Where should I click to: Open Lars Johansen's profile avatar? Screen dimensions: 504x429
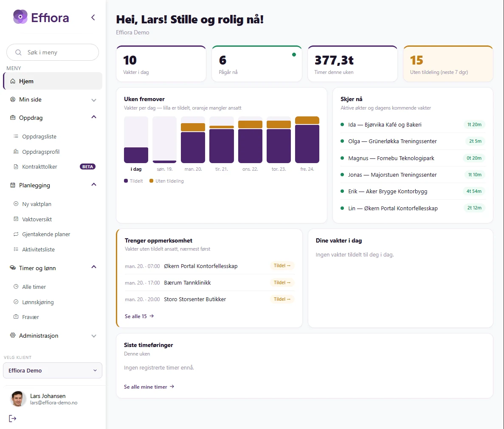(x=18, y=399)
